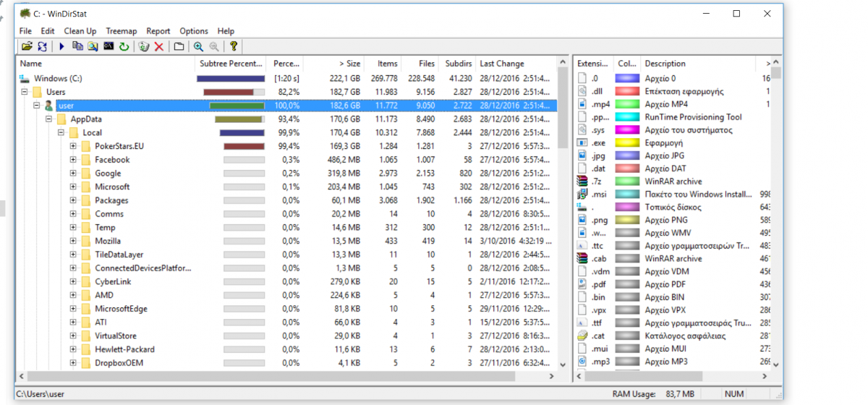Click the Zoom In magnifier icon
Screen dimensions: 868x405
pyautogui.click(x=197, y=47)
